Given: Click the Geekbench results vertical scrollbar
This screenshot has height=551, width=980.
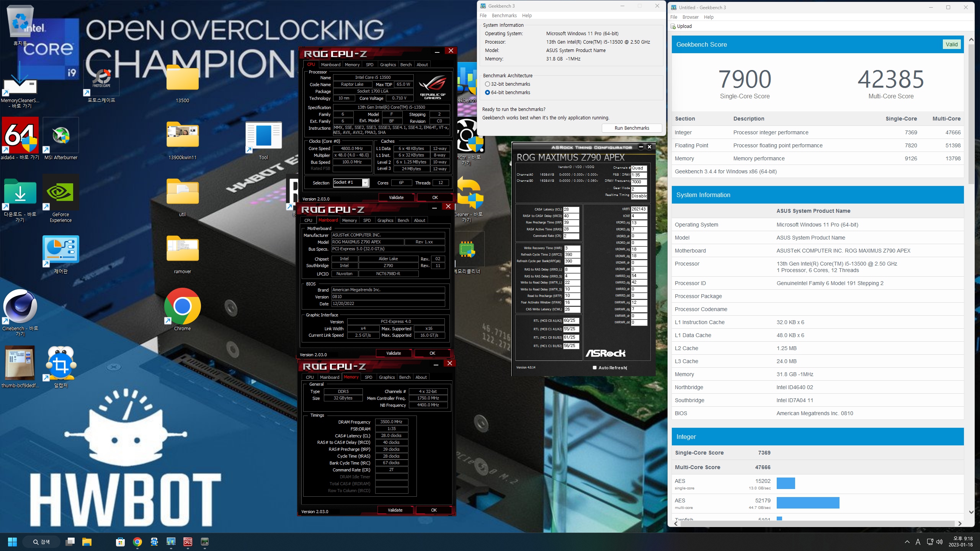Looking at the screenshot, I should tap(971, 115).
